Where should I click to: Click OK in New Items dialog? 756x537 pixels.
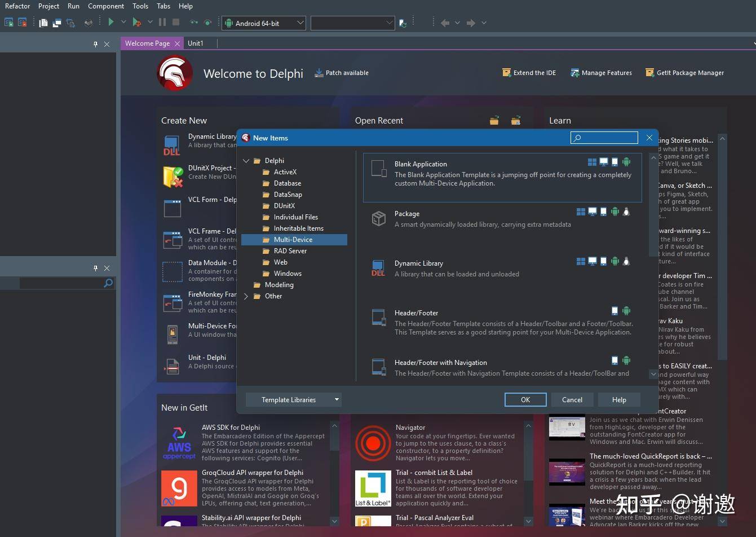click(525, 399)
